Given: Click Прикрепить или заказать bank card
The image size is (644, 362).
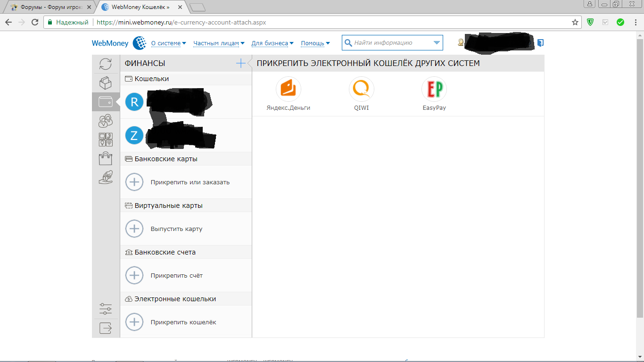Looking at the screenshot, I should point(190,182).
